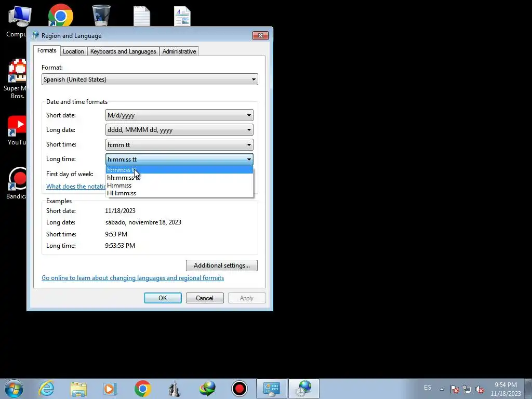Click the Show Desktop button
Image resolution: width=532 pixels, height=399 pixels.
click(528, 389)
